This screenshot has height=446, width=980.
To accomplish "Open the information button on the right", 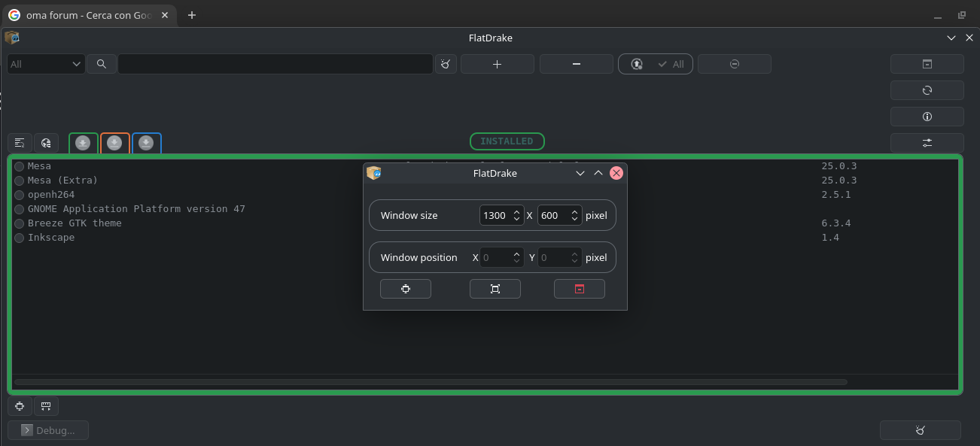I will pos(927,117).
